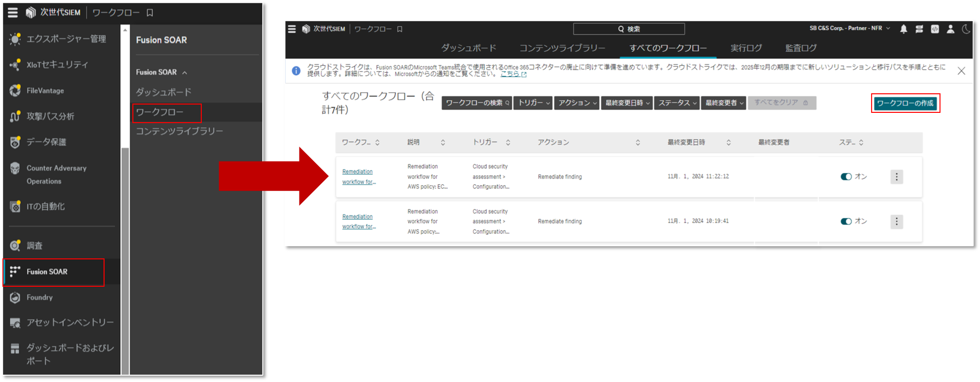Click the bookmark icon on the workflow page header
The width and height of the screenshot is (980, 382).
tap(400, 29)
